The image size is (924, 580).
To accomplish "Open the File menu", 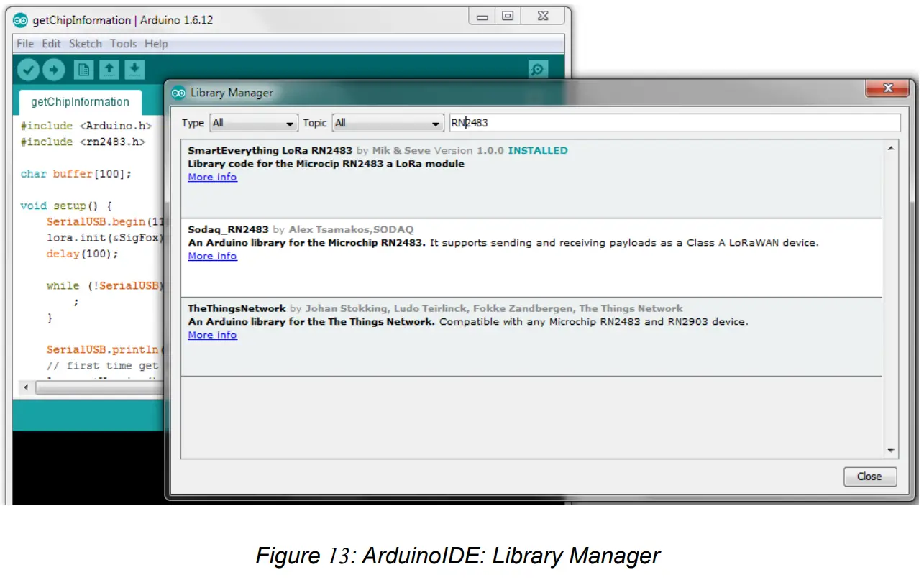I will pos(25,44).
